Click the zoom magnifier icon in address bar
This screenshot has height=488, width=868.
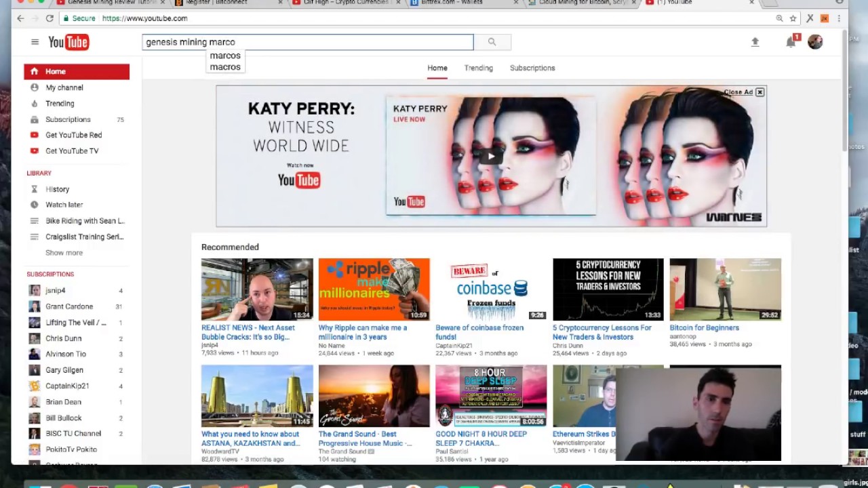point(779,18)
